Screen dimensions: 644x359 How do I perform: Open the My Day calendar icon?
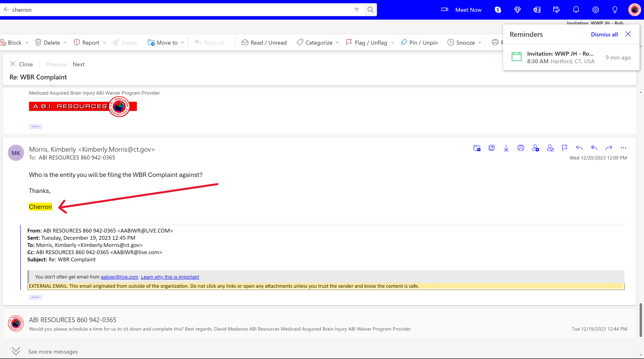(x=556, y=10)
